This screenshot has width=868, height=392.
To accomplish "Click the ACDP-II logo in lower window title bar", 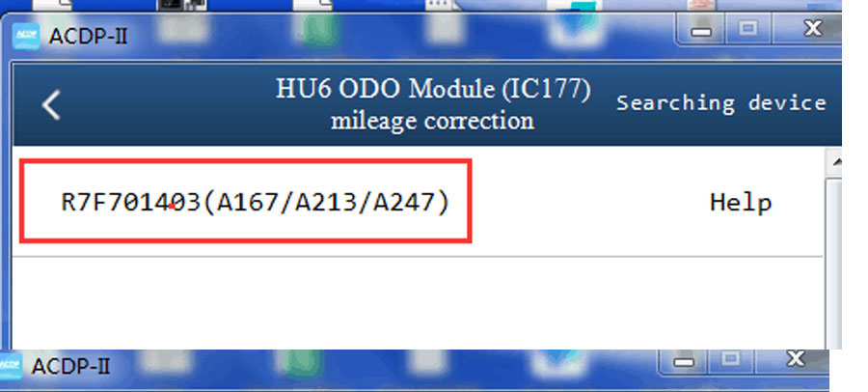I will [10, 366].
